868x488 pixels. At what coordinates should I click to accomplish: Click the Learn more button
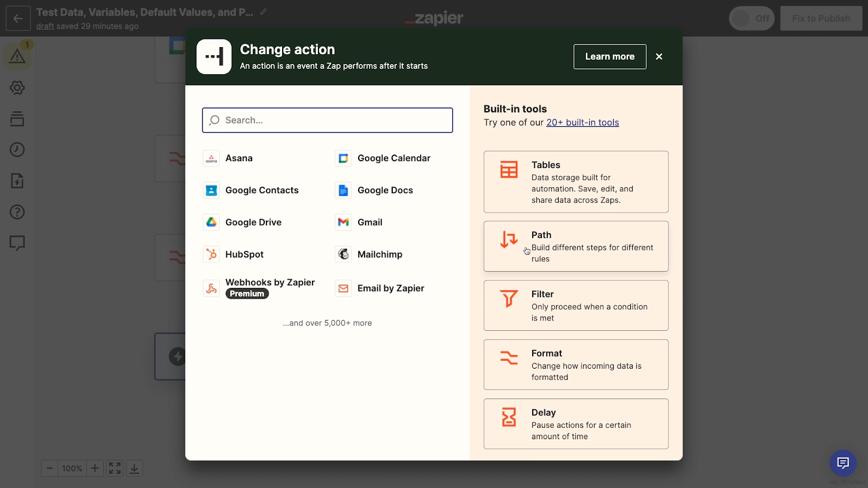610,56
